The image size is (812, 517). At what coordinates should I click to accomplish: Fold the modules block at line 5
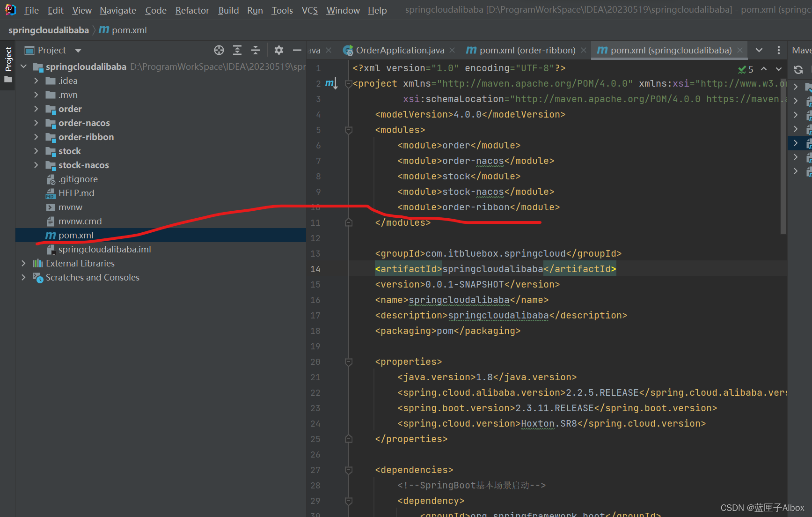click(349, 130)
